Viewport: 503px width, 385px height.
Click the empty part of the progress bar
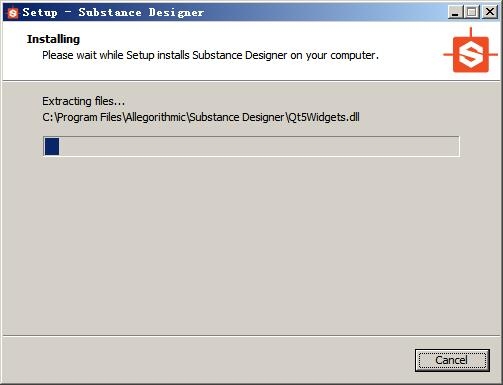(x=259, y=146)
